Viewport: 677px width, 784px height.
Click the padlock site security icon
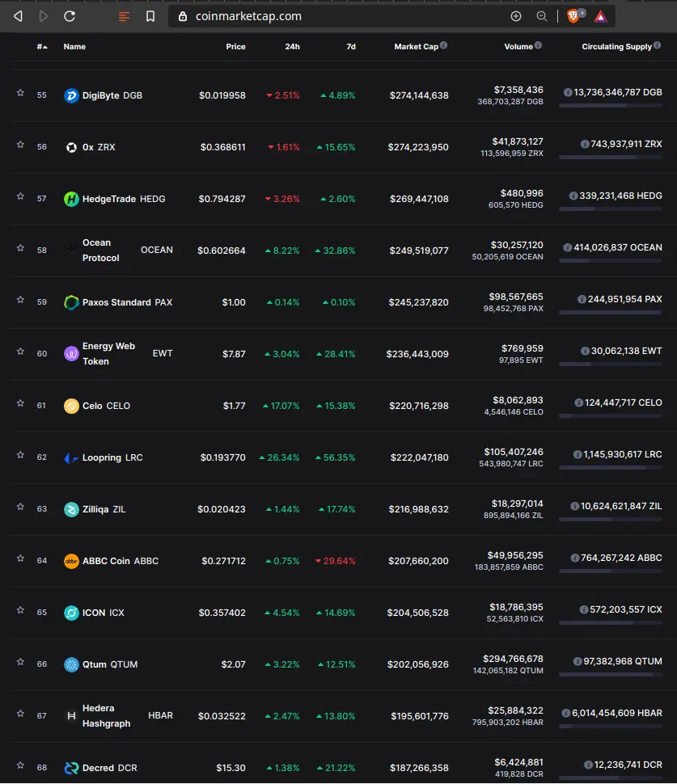point(183,16)
